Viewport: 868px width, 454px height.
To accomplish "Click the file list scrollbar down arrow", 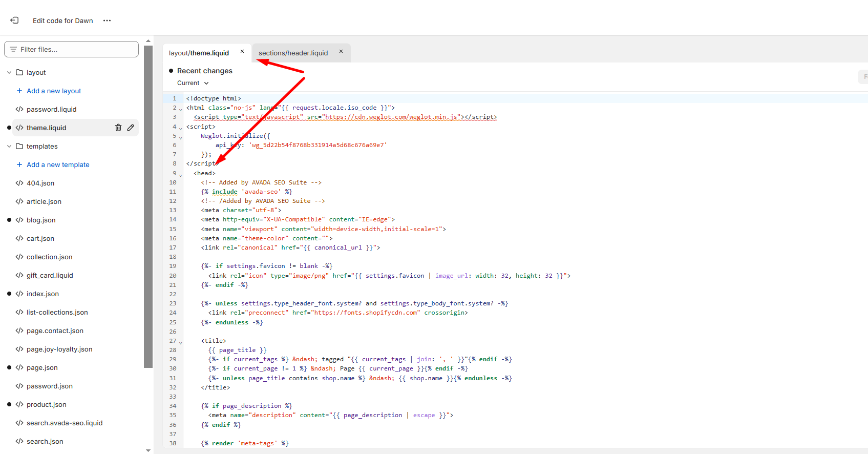I will pyautogui.click(x=149, y=450).
